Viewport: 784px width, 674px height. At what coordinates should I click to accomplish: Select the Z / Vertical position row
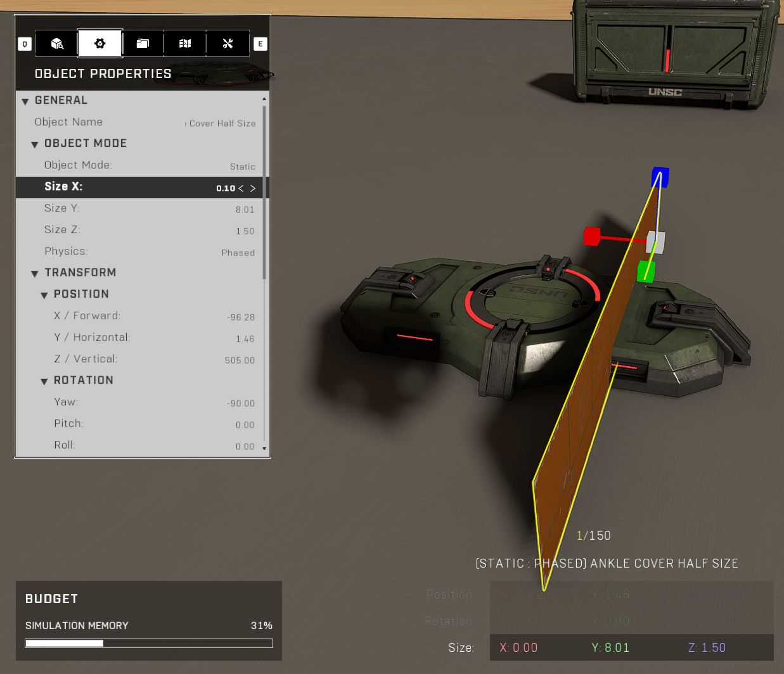(x=139, y=359)
